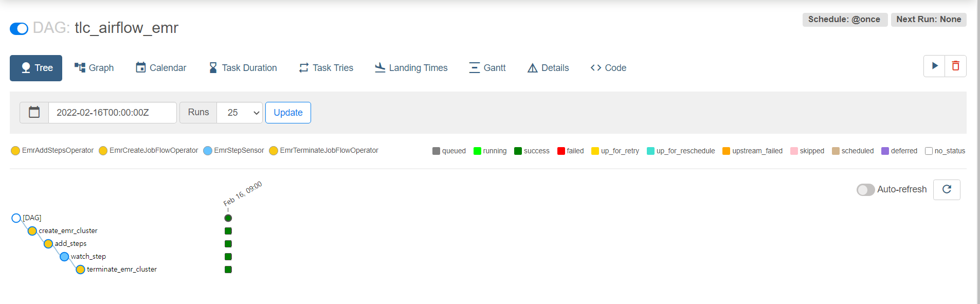Click the add_steps success square
This screenshot has height=304, width=980.
(x=228, y=244)
